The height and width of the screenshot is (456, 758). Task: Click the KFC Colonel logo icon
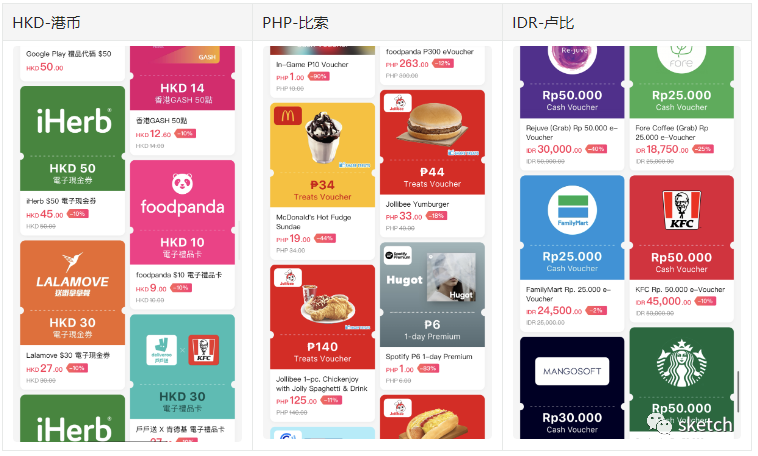click(682, 210)
